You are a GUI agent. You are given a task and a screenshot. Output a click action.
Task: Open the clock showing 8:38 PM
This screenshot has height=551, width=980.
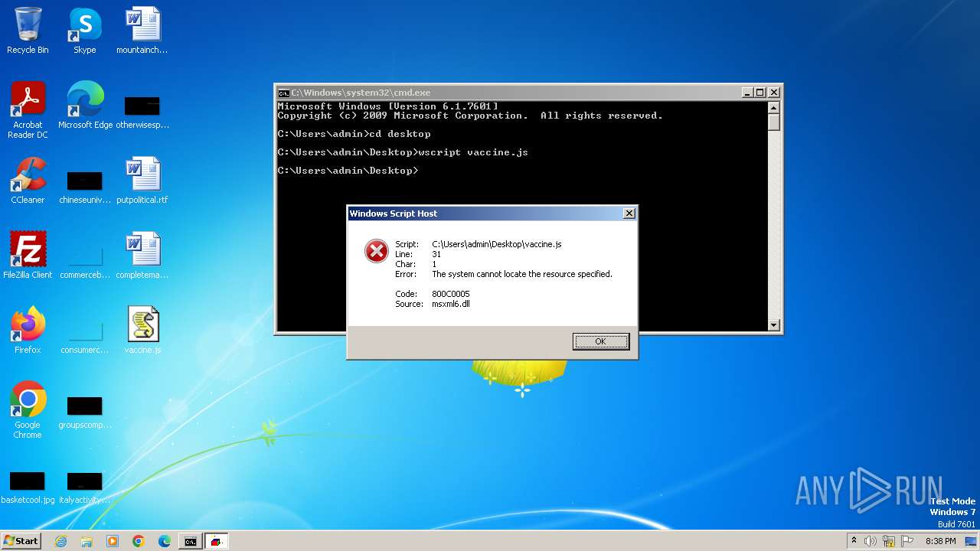(x=941, y=541)
